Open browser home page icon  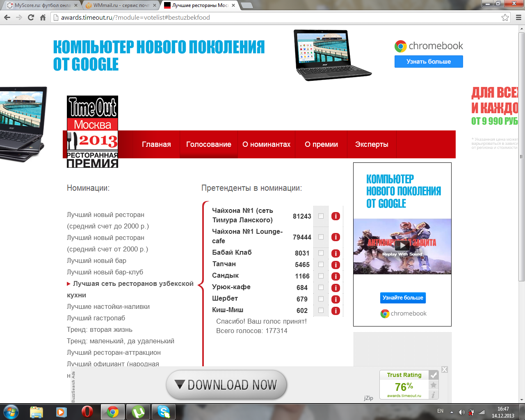(43, 17)
